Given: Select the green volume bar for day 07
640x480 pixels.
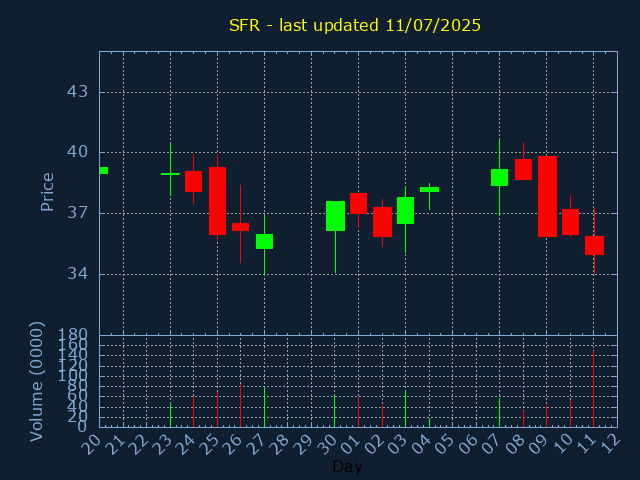Looking at the screenshot, I should pyautogui.click(x=500, y=413).
